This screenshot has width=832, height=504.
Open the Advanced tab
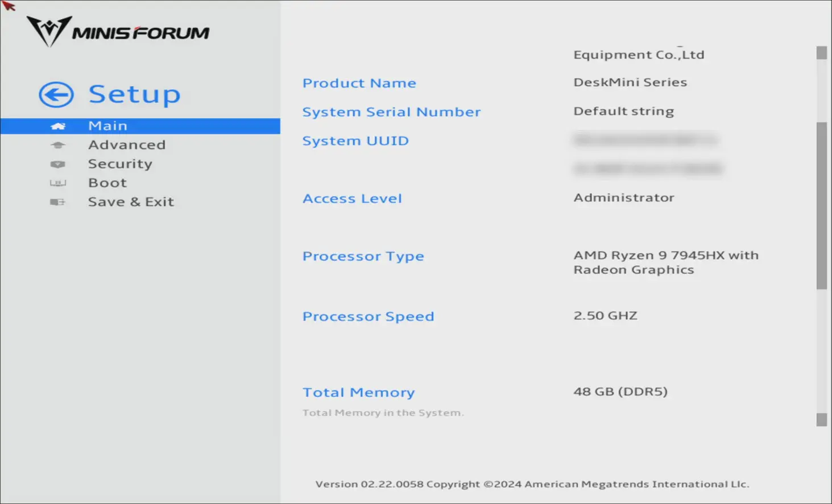pos(127,145)
